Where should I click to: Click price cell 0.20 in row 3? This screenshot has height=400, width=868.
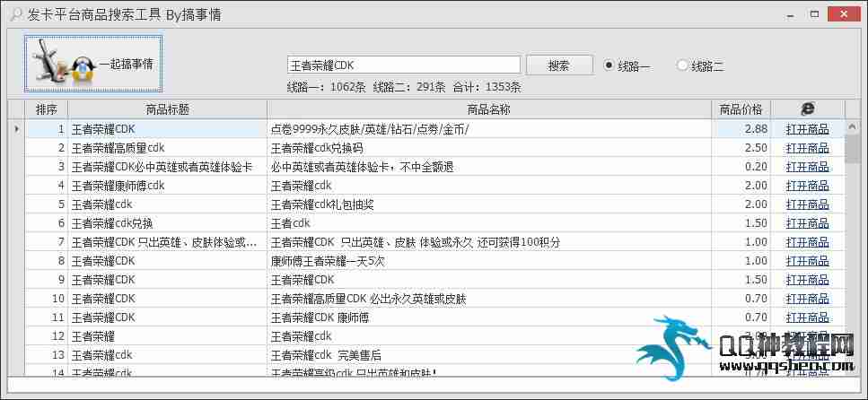tap(741, 167)
